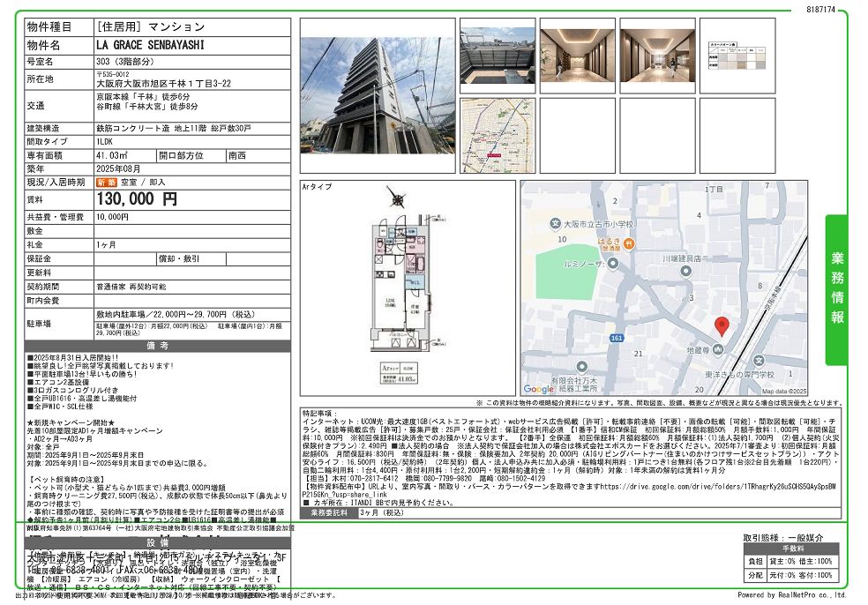Viewport: 868px width, 605px height.
Task: Click the route 161 road badge
Action: pyautogui.click(x=617, y=337)
